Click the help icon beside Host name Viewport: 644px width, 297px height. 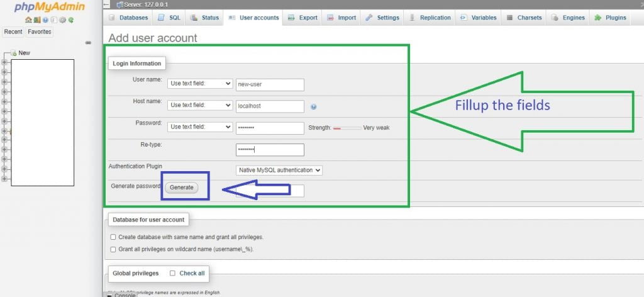pos(314,107)
